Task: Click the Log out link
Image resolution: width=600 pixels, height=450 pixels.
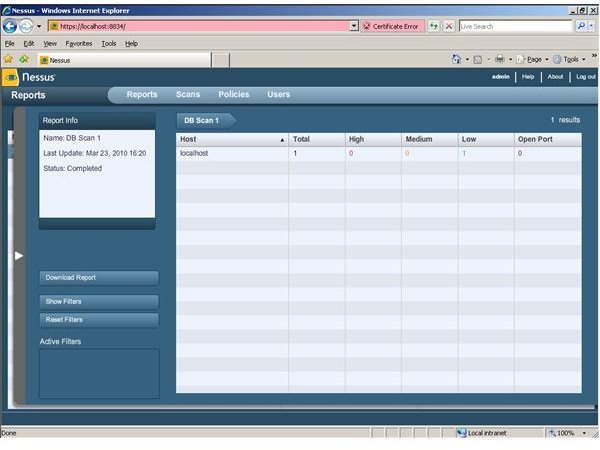Action: click(586, 77)
